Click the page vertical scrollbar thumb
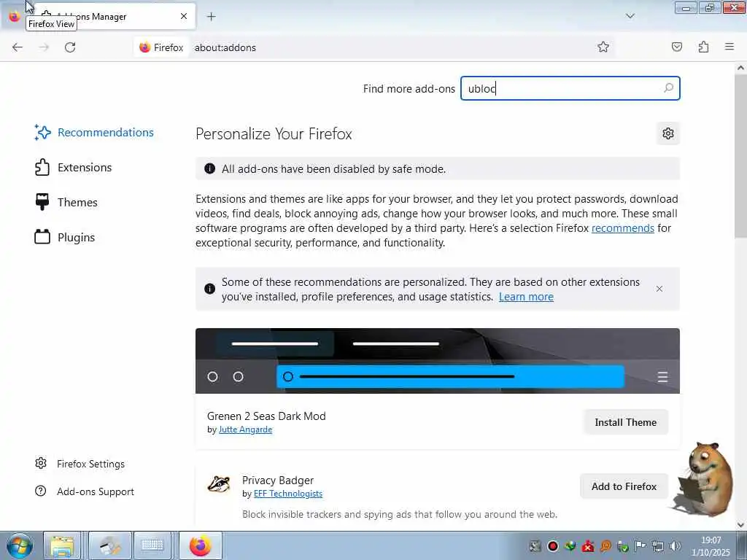The width and height of the screenshot is (747, 560). tap(740, 157)
